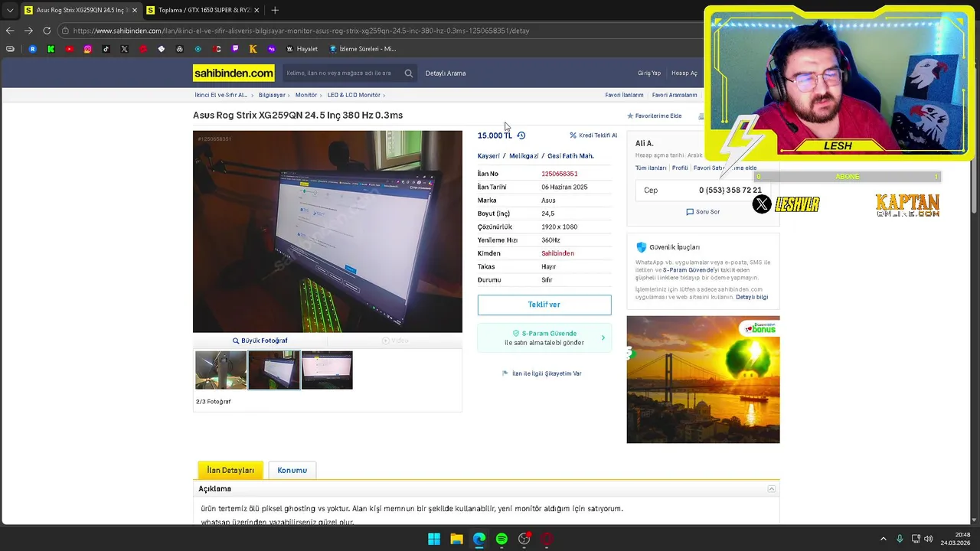The image size is (980, 551).
Task: Open OBS Studio from the taskbar
Action: click(524, 539)
